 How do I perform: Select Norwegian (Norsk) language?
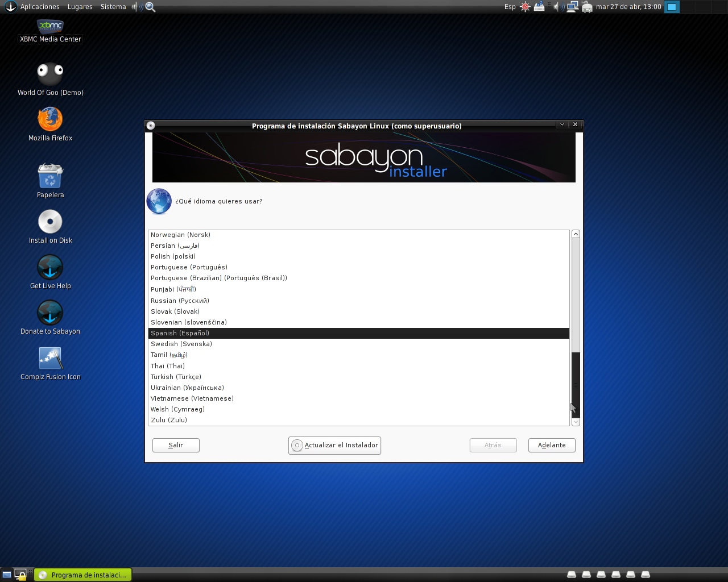point(359,235)
